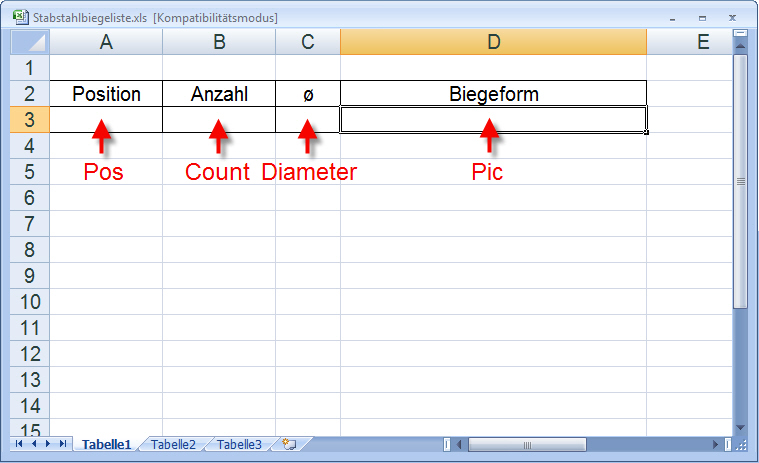Image resolution: width=759 pixels, height=463 pixels.
Task: Click the Biegeform header cell
Action: point(493,94)
